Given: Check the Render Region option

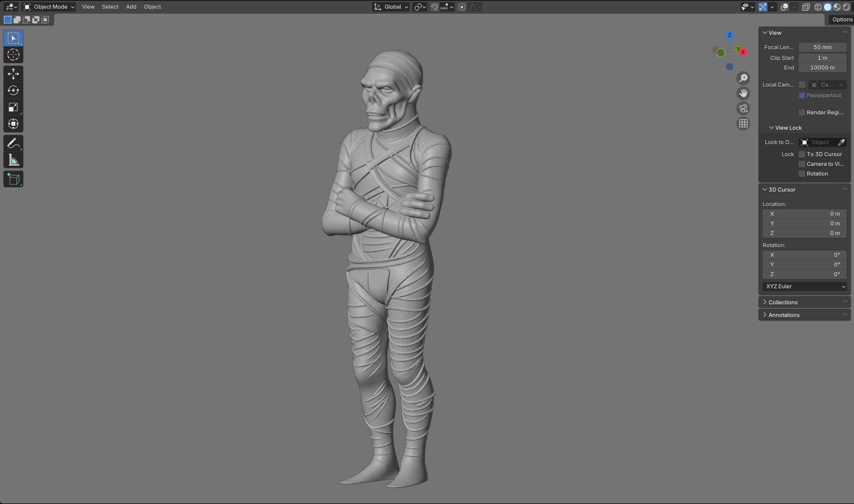Looking at the screenshot, I should tap(802, 112).
